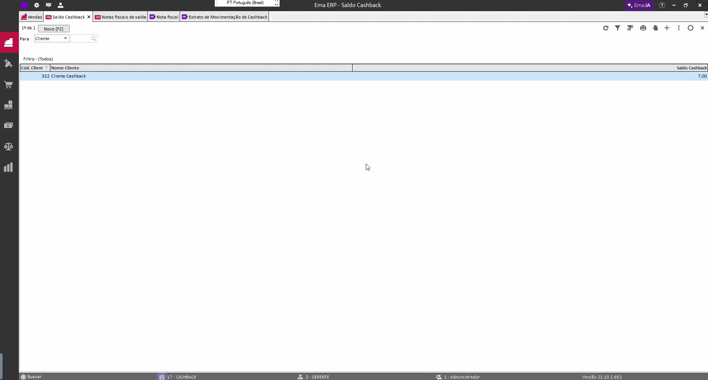
Task: Open the chat messages icon in title bar
Action: click(x=48, y=5)
